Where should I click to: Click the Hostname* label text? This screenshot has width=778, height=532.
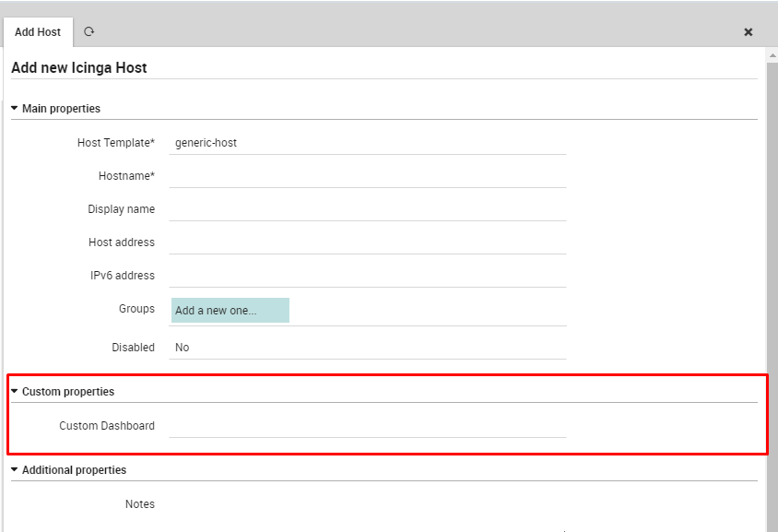click(x=126, y=176)
